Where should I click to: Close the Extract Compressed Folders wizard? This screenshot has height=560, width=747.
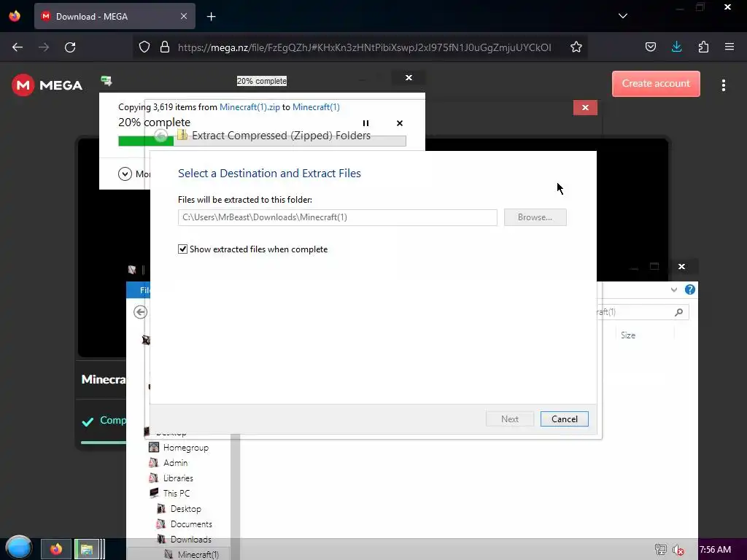coord(585,108)
